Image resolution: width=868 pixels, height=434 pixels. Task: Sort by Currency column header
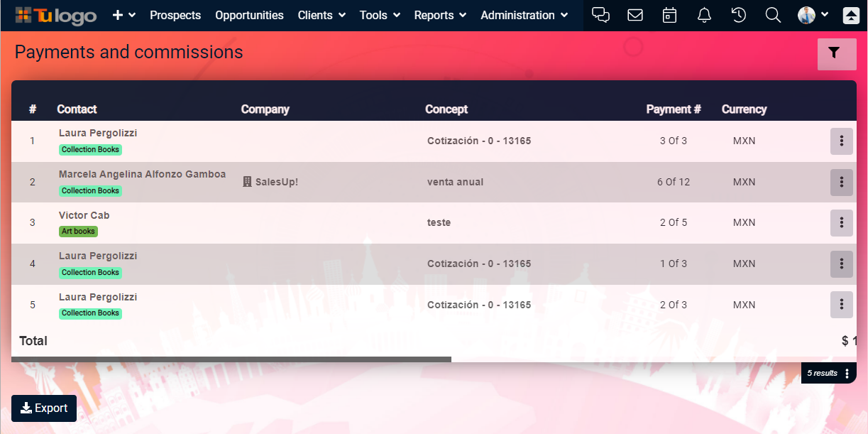[744, 109]
